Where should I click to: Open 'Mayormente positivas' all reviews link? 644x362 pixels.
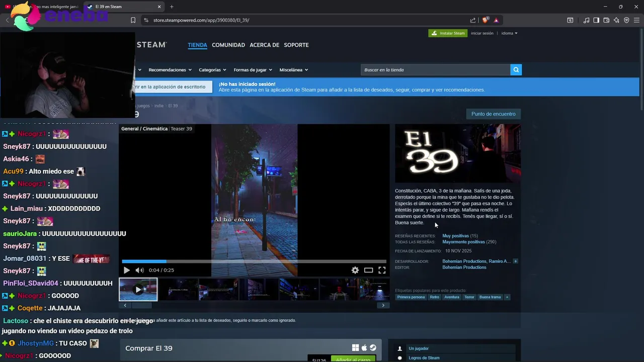463,242
